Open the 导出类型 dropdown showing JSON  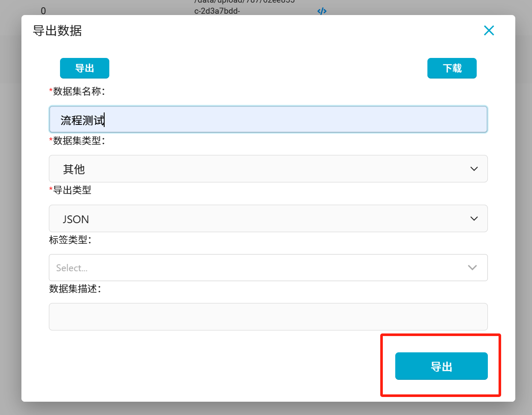pos(268,219)
